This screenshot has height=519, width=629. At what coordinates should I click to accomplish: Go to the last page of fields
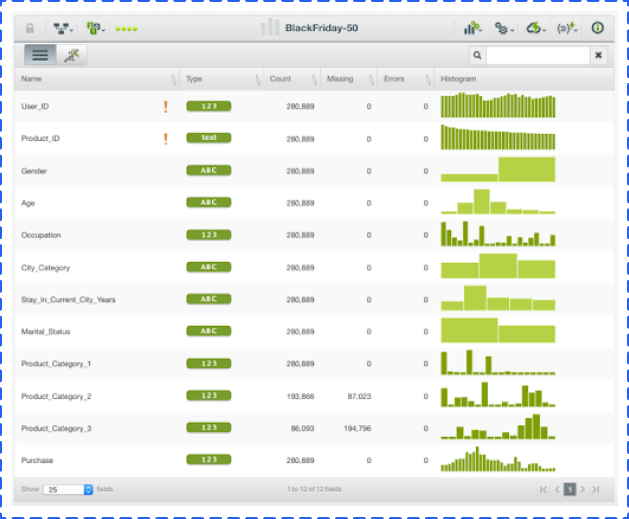pyautogui.click(x=596, y=489)
